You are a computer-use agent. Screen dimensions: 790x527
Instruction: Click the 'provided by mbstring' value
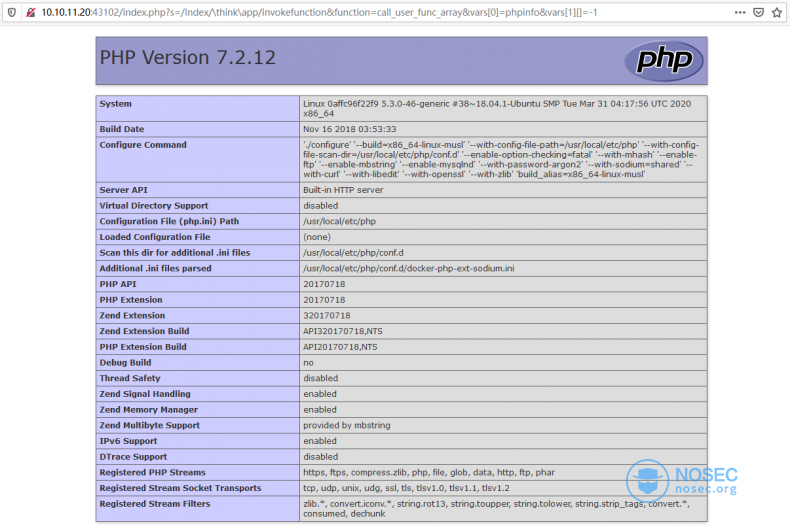coord(347,425)
